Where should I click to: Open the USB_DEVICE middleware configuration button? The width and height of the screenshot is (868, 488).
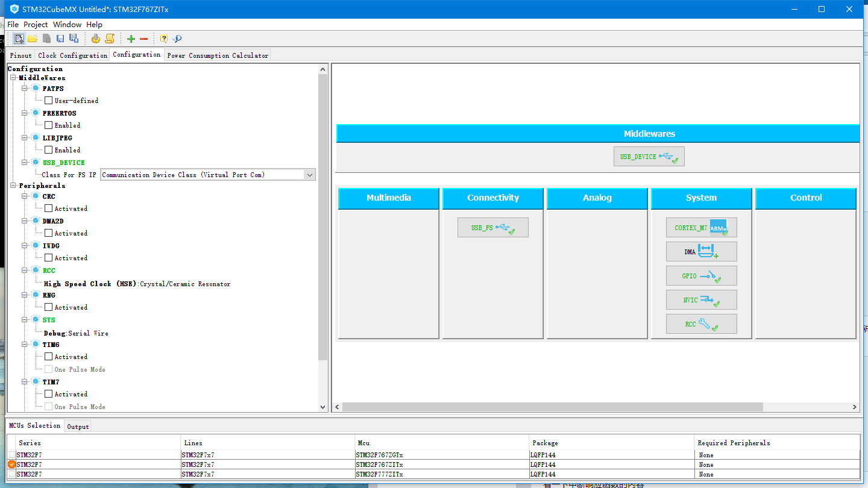coord(649,157)
